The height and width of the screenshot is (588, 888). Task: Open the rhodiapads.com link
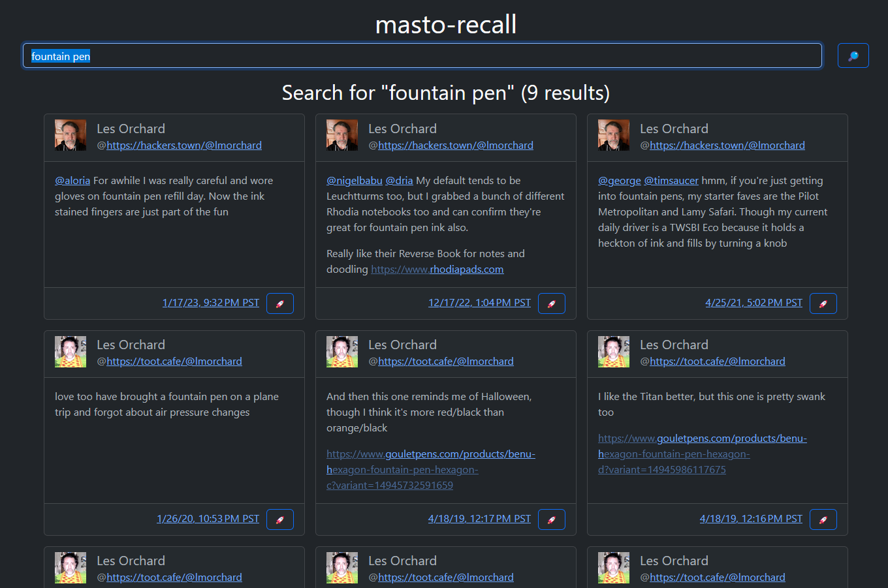(437, 270)
